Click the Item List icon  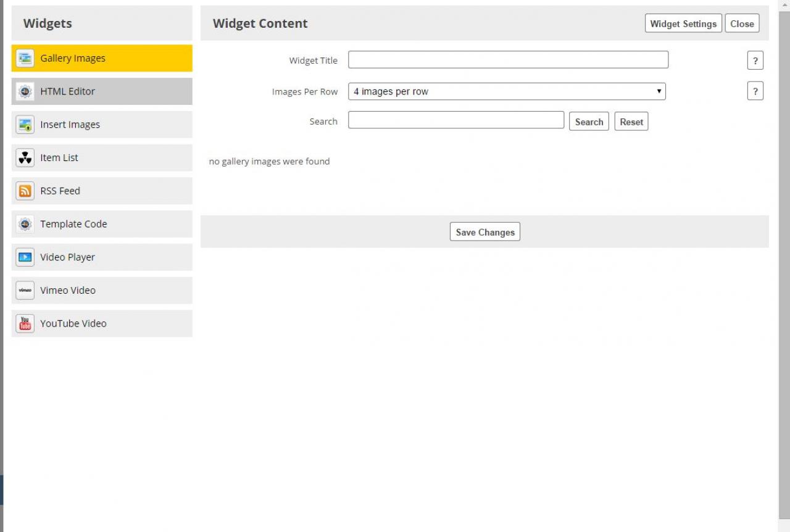pyautogui.click(x=25, y=158)
